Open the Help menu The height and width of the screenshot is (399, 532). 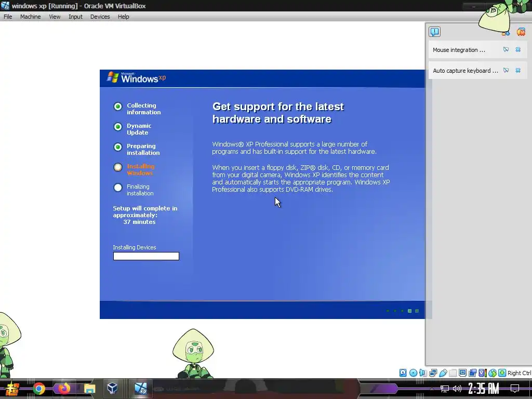pos(123,17)
